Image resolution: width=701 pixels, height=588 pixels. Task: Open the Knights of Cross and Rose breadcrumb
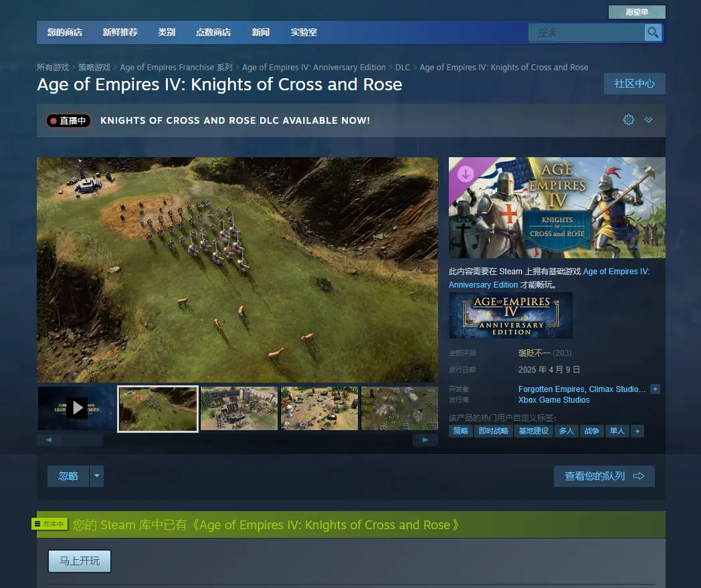504,68
